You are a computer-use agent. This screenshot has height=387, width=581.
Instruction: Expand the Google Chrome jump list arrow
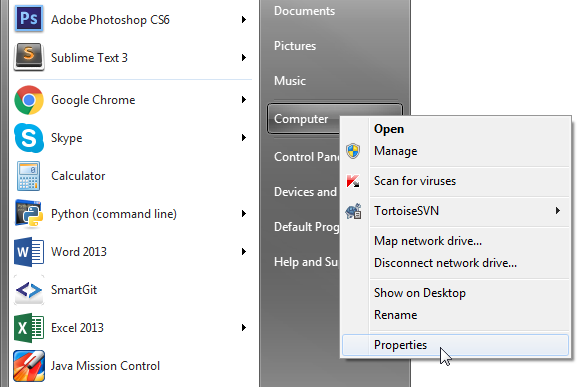point(243,99)
